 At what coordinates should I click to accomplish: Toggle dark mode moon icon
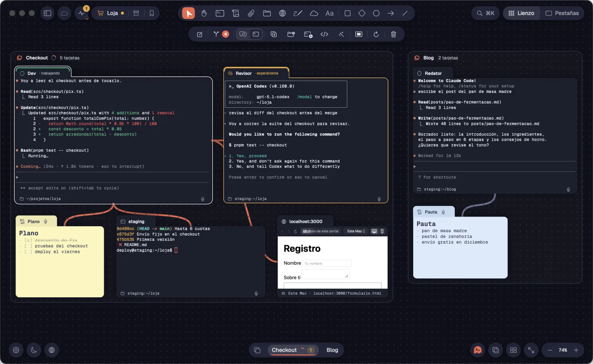click(x=34, y=350)
